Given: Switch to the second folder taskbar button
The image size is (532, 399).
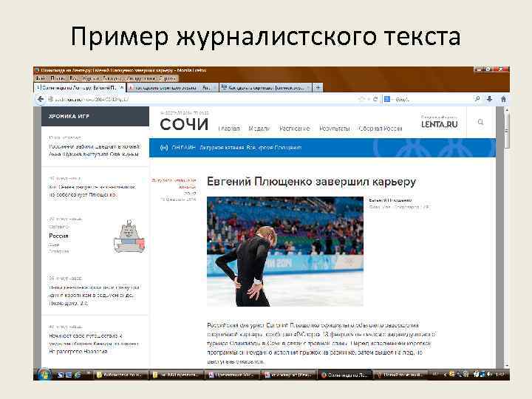Looking at the screenshot, I should (x=177, y=375).
